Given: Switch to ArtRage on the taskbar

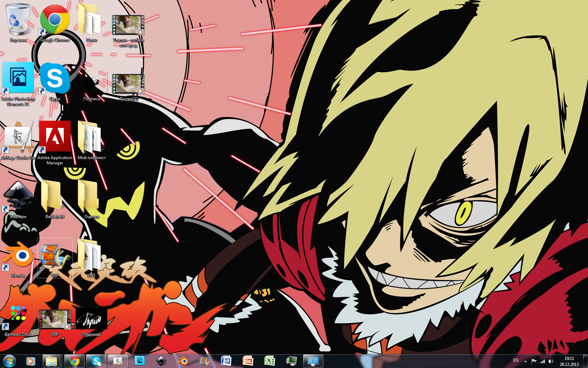Looking at the screenshot, I should coord(118,361).
